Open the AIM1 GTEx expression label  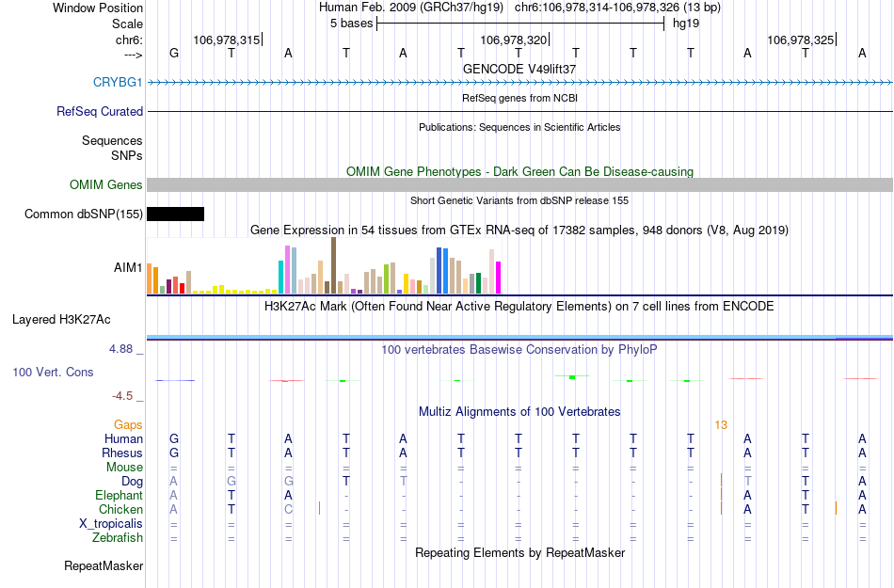coord(128,267)
